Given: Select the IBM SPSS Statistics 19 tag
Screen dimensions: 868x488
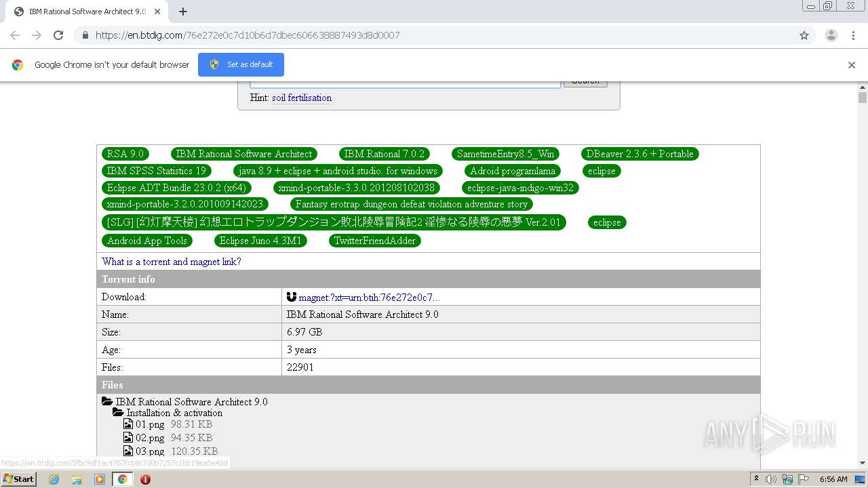Looking at the screenshot, I should [157, 171].
